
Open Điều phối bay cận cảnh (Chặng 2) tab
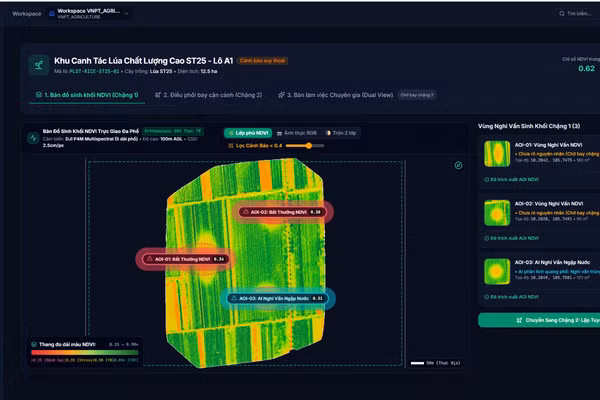point(209,95)
